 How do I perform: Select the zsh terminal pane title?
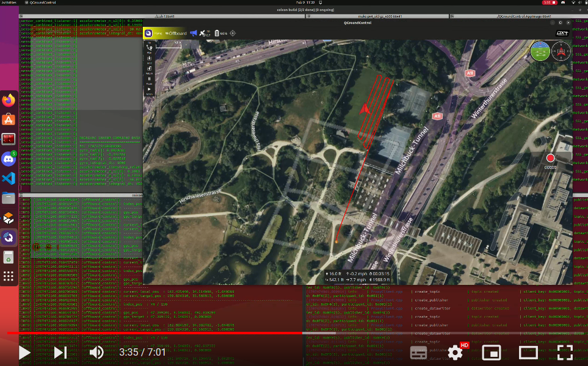click(x=165, y=16)
